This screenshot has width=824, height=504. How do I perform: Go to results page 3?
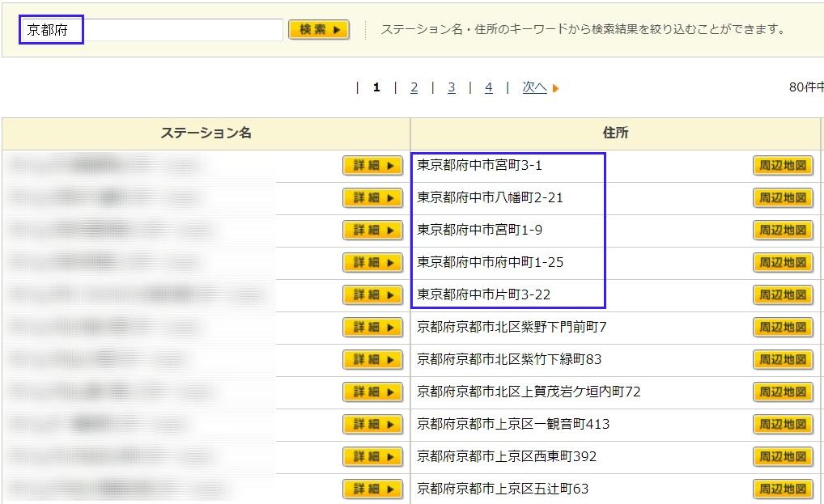pyautogui.click(x=451, y=87)
